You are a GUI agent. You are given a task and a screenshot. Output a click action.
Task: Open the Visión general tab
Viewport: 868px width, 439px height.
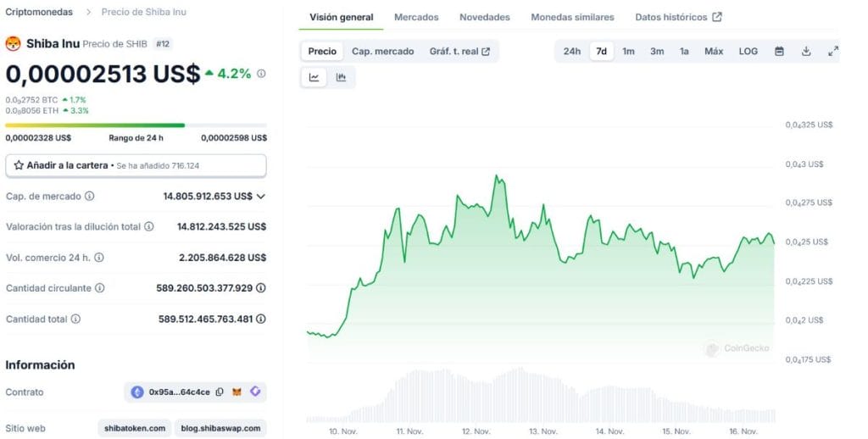point(342,17)
